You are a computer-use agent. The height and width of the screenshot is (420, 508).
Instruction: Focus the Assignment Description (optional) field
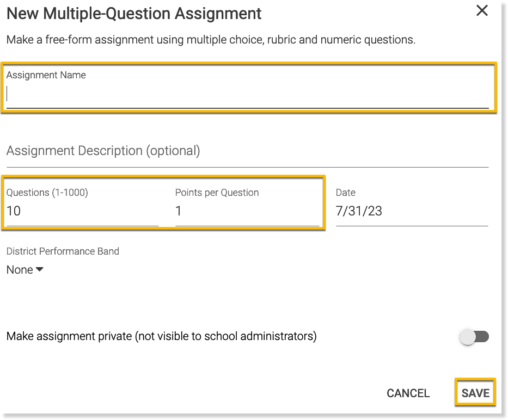tap(247, 151)
